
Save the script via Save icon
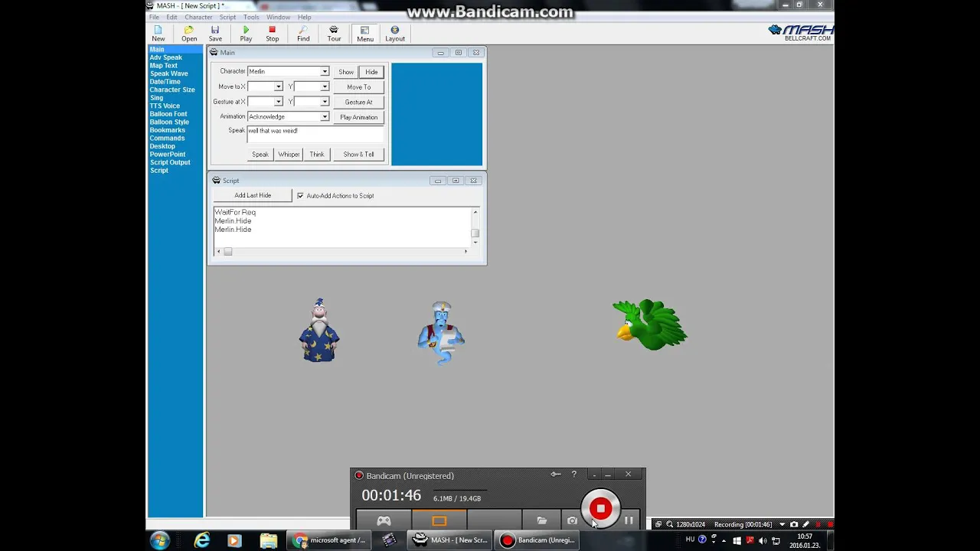(215, 34)
